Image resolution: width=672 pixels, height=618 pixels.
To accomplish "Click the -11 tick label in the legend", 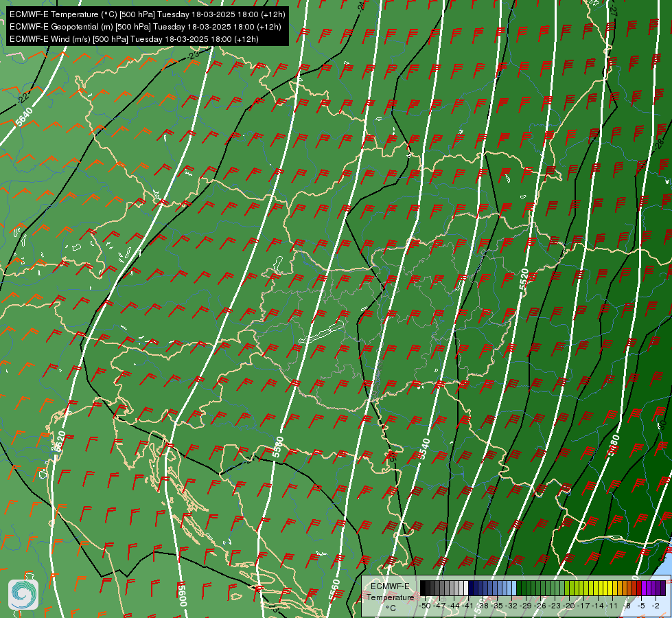I will point(612,606).
